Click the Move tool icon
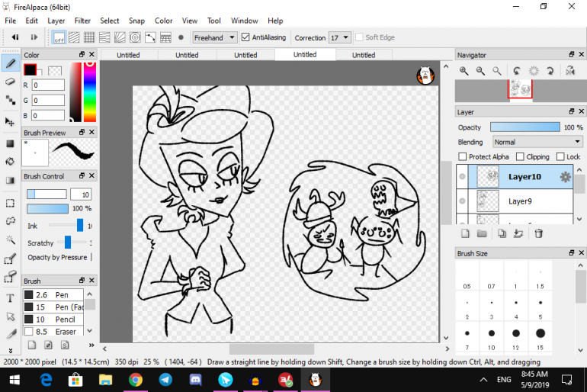 [x=11, y=121]
